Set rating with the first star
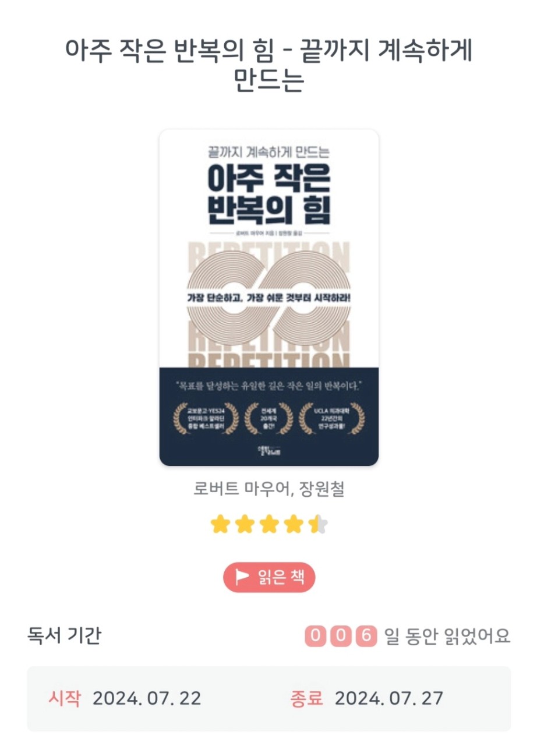The image size is (537, 756). [x=220, y=525]
